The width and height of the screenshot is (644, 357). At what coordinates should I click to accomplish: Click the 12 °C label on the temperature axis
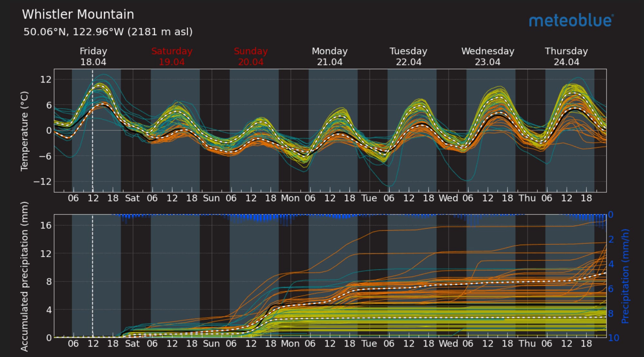tap(45, 80)
